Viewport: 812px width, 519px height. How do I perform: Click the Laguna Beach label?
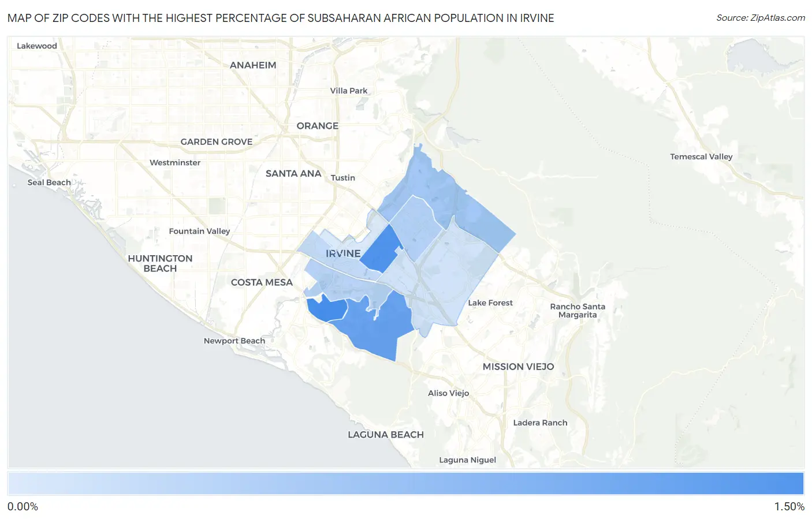tap(386, 435)
